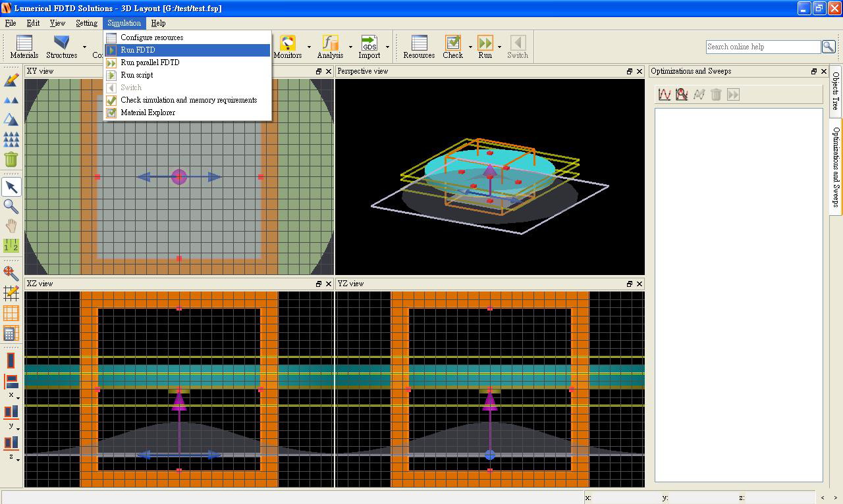This screenshot has width=843, height=504.
Task: Float the Optimizations and Sweeps panel
Action: [814, 71]
